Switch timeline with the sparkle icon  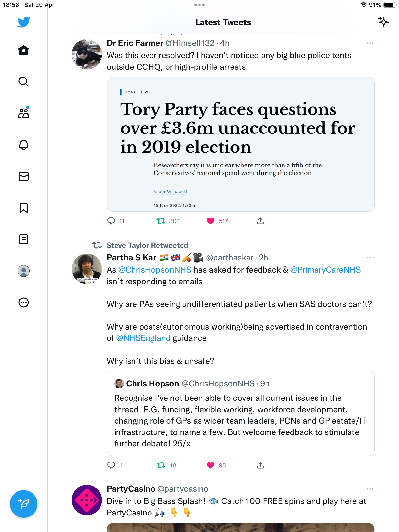click(x=383, y=22)
